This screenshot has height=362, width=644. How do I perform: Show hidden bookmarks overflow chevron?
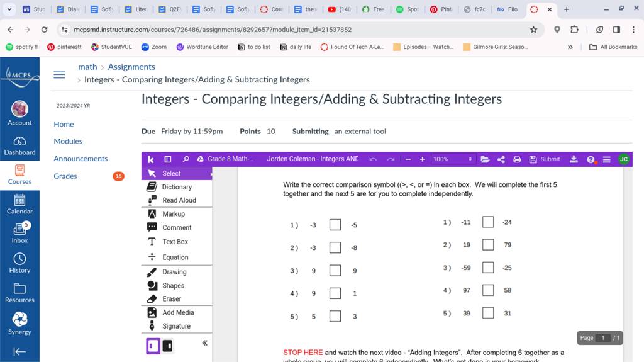point(570,47)
